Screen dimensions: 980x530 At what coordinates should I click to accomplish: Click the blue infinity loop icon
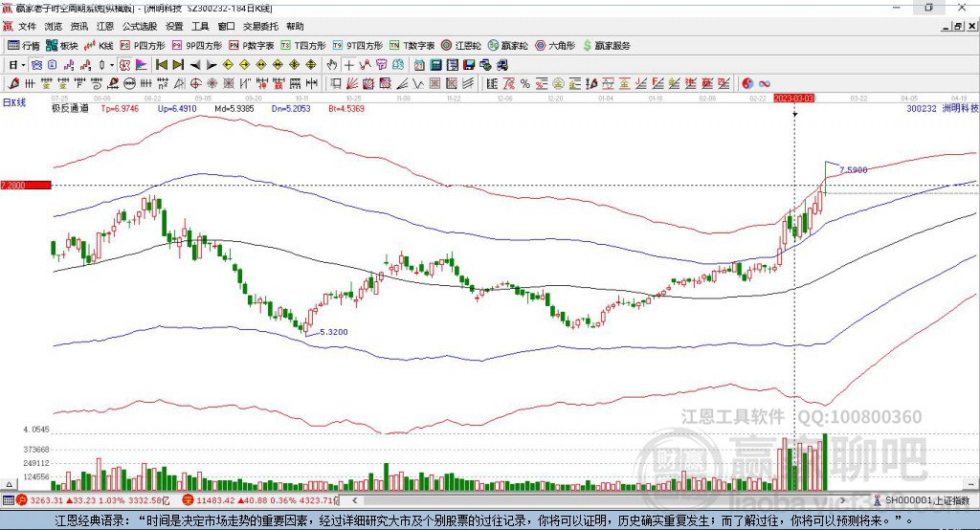pos(765,84)
